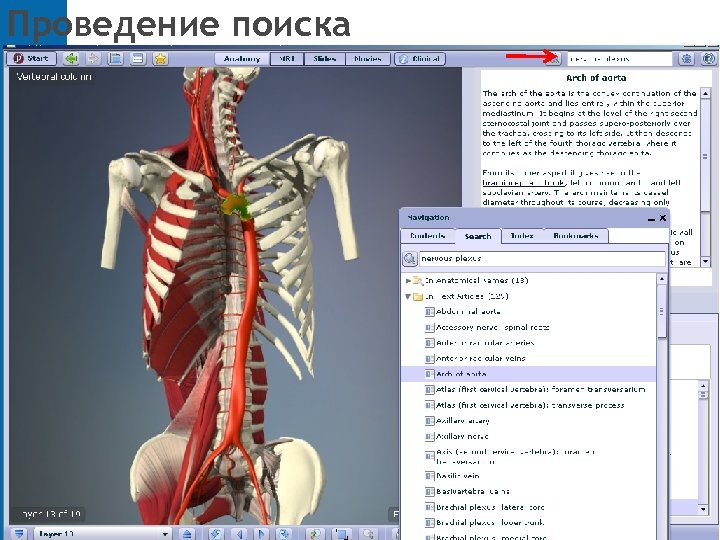Click the split-panel layout icon beside the star
720x540 pixels.
[x=138, y=59]
